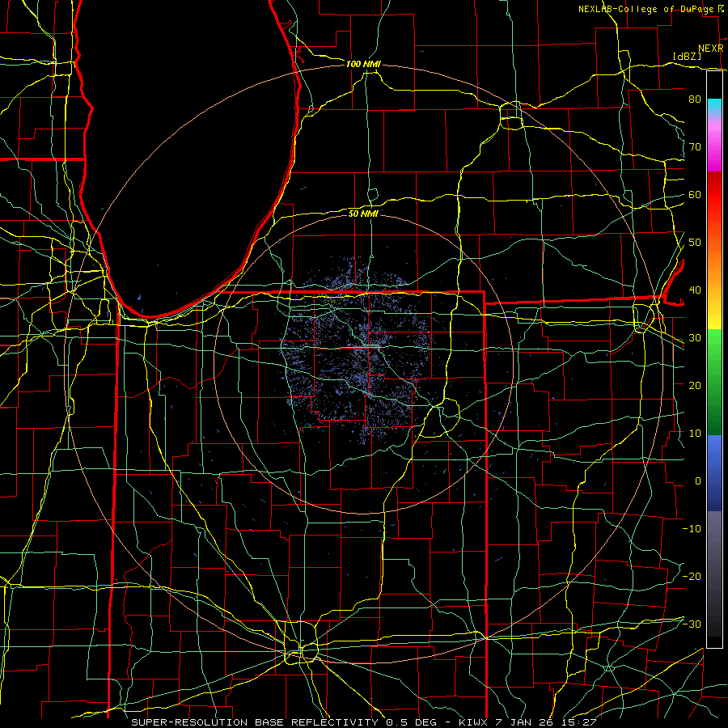The height and width of the screenshot is (728, 728).
Task: Click the 50 NMI range ring label
Action: [363, 214]
